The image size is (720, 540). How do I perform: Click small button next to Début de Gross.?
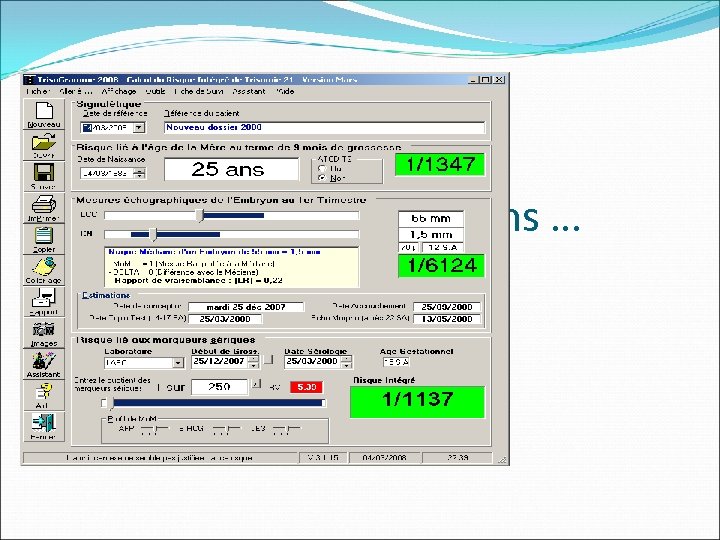[x=269, y=360]
